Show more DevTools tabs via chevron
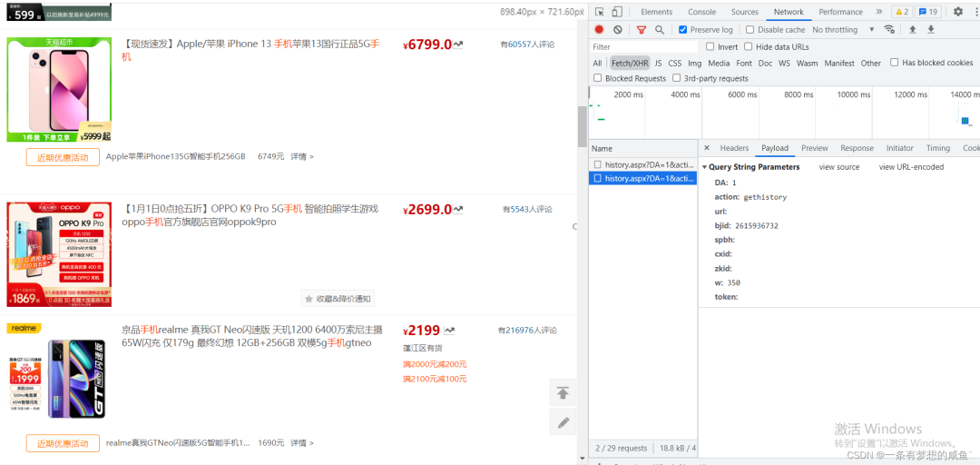 pos(879,12)
